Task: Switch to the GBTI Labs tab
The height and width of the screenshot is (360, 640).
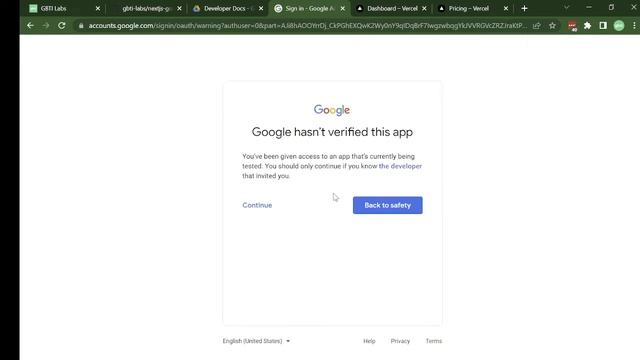Action: coord(63,8)
